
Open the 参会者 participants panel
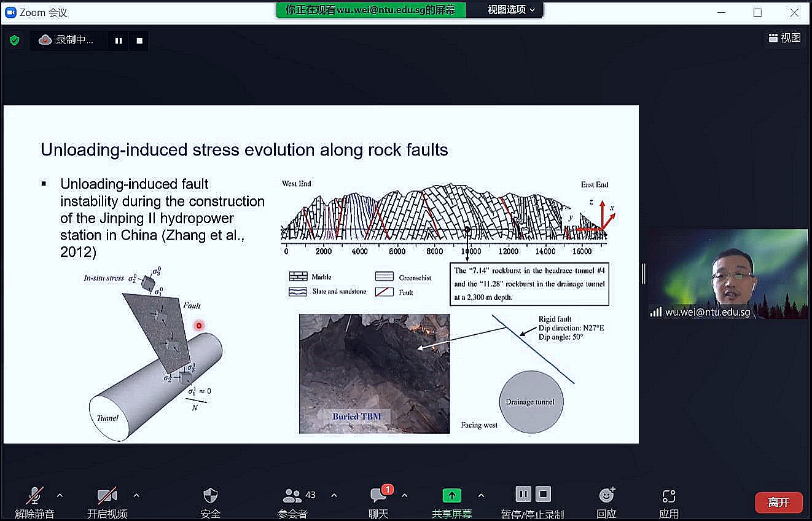[x=292, y=496]
